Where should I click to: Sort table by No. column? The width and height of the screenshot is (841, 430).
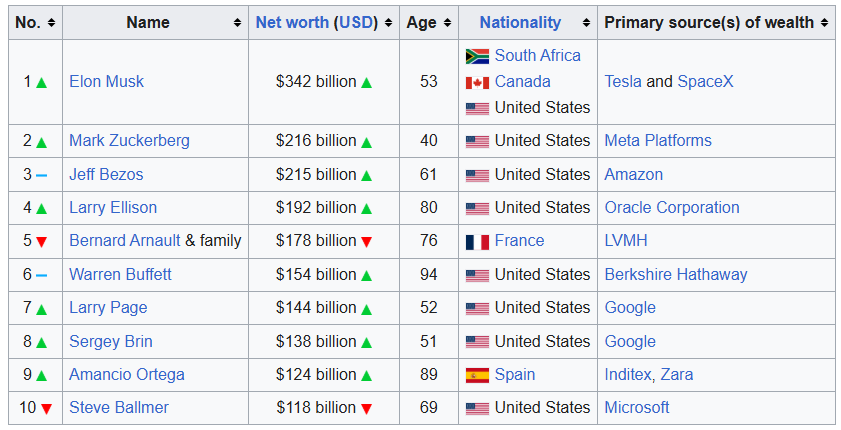(x=51, y=23)
